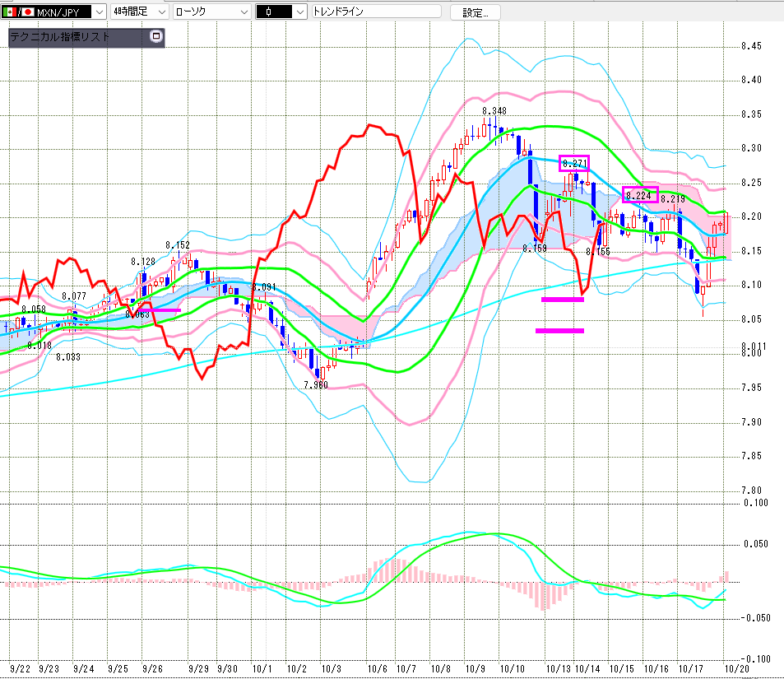Image resolution: width=784 pixels, height=679 pixels.
Task: Click the Mexican flag icon
Action: pyautogui.click(x=10, y=12)
